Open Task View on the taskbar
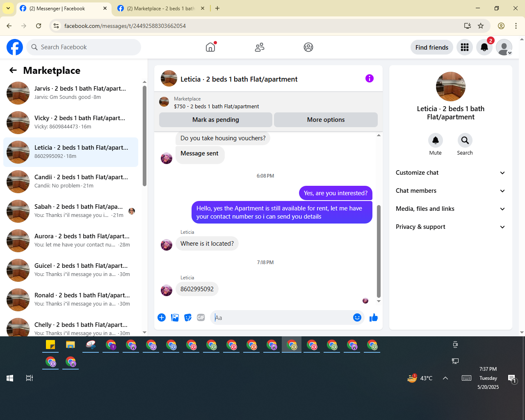 click(x=30, y=378)
